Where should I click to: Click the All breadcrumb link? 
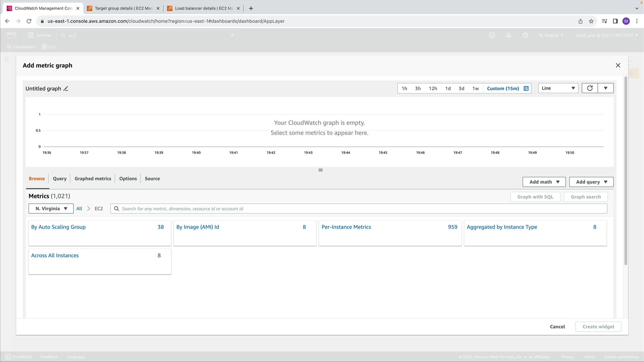point(79,208)
